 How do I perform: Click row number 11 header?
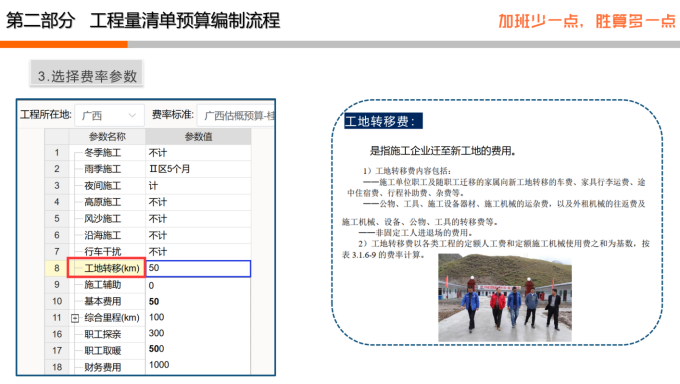[57, 318]
